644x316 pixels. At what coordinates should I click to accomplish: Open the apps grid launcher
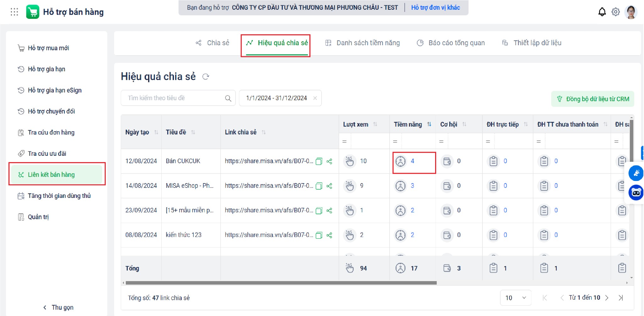coord(14,12)
